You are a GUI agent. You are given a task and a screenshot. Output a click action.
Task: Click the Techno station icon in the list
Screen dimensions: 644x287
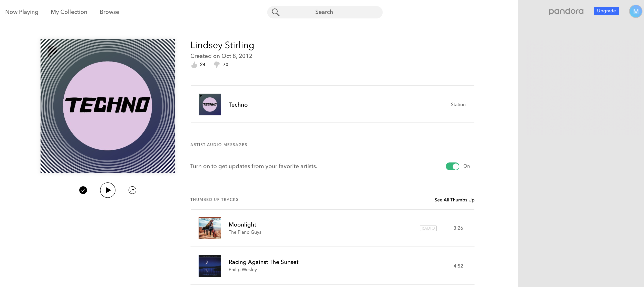click(x=210, y=104)
